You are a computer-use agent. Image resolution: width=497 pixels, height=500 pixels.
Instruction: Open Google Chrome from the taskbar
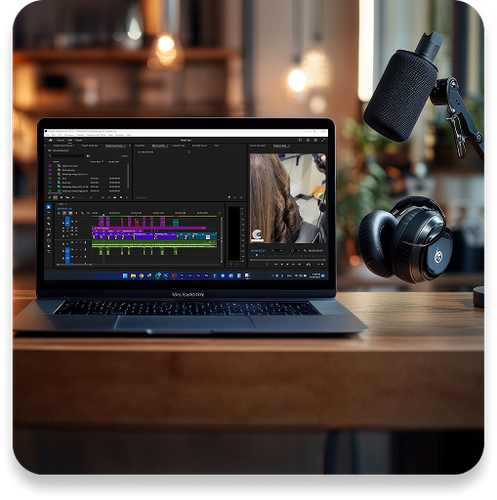141,276
